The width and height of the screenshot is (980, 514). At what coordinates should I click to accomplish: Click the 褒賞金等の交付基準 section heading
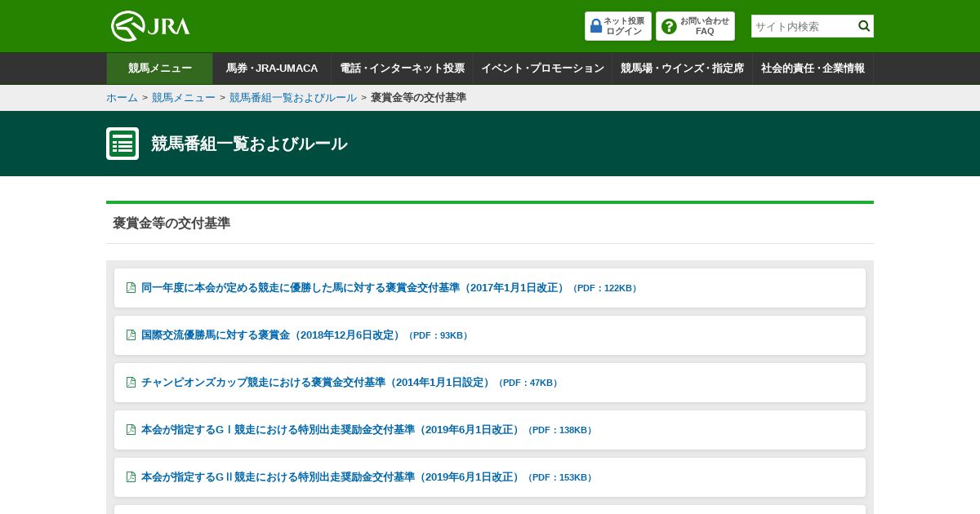(171, 223)
